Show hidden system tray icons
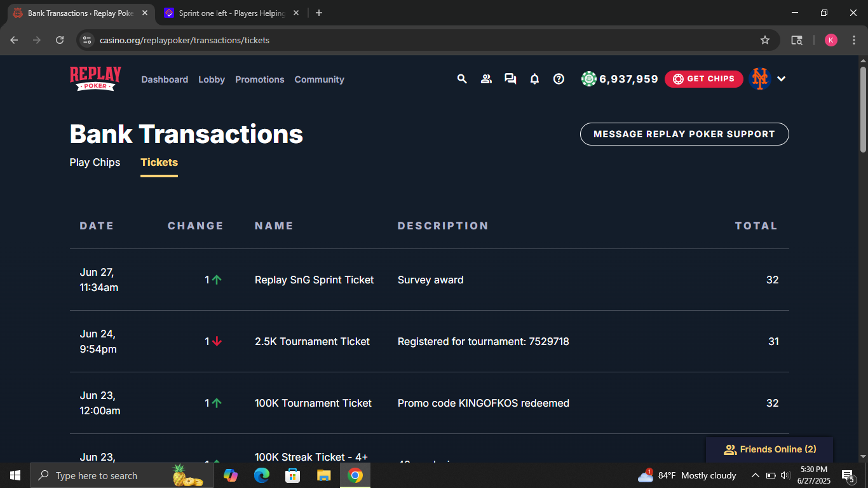The height and width of the screenshot is (488, 868). pos(756,475)
